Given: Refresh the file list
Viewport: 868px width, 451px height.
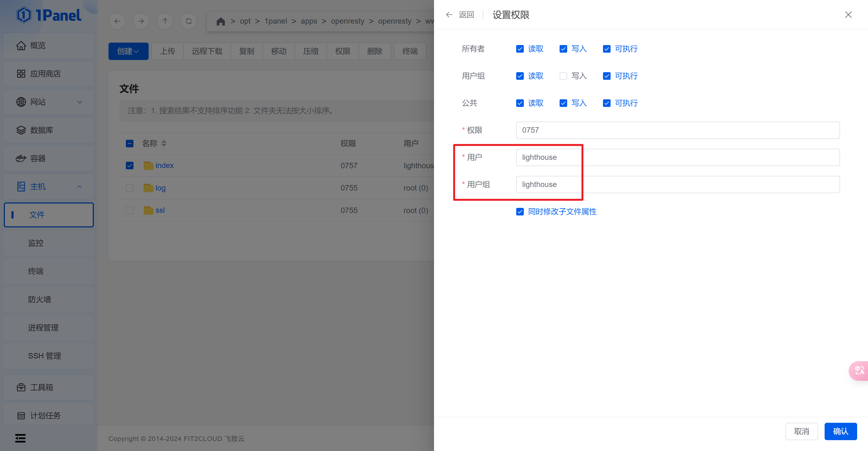Looking at the screenshot, I should (189, 21).
